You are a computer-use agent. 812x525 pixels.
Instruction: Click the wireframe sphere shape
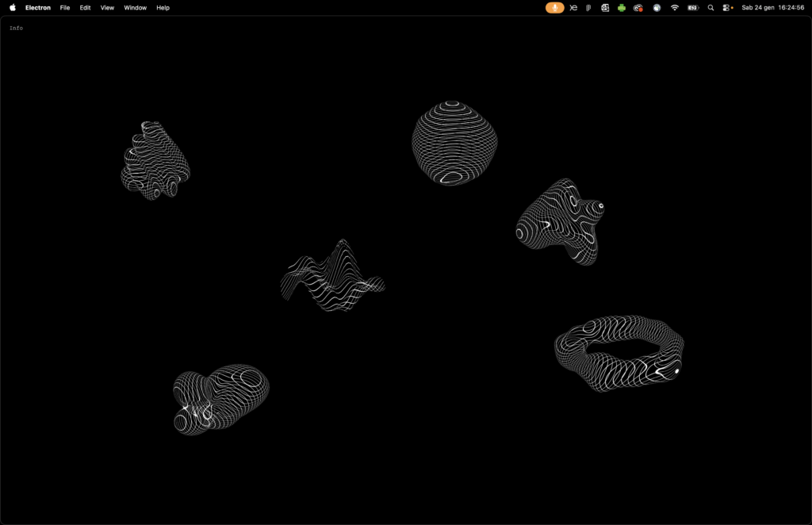454,143
